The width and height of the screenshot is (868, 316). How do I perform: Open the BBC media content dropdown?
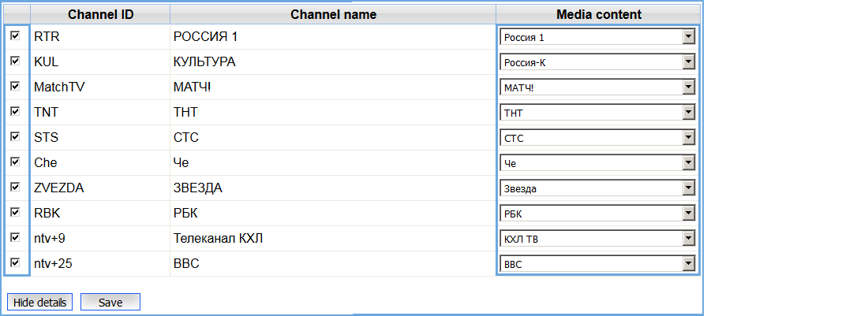[x=597, y=264]
